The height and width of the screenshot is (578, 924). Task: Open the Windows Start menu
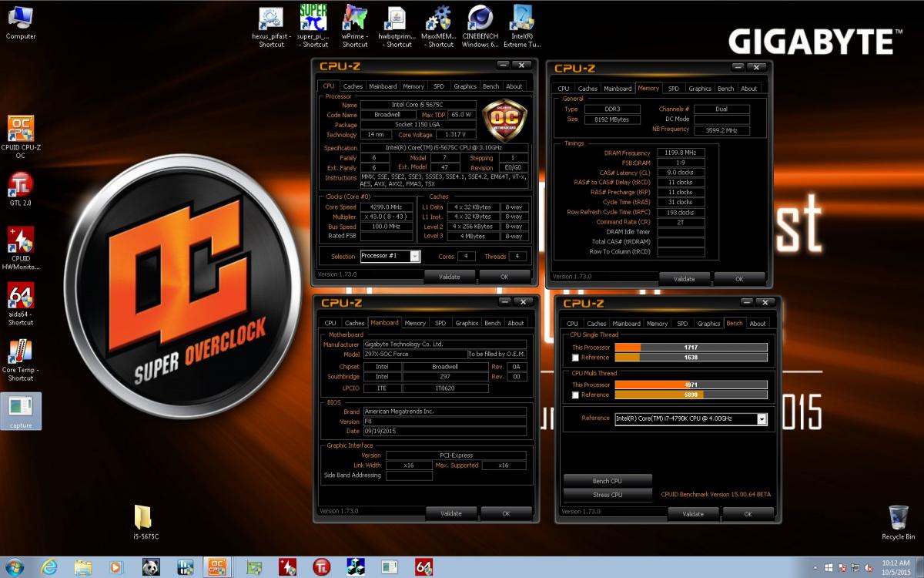click(x=14, y=567)
